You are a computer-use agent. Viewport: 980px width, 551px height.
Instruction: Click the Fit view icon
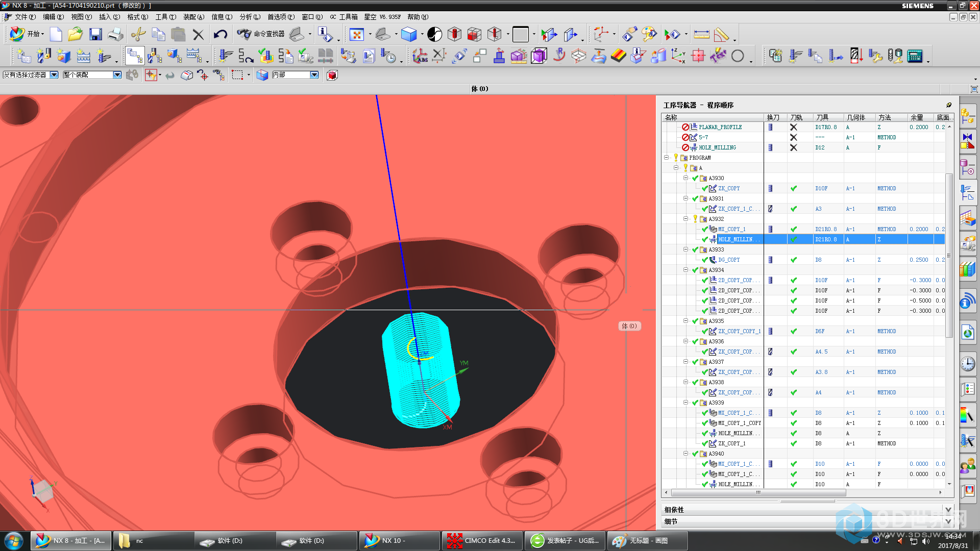pyautogui.click(x=357, y=34)
